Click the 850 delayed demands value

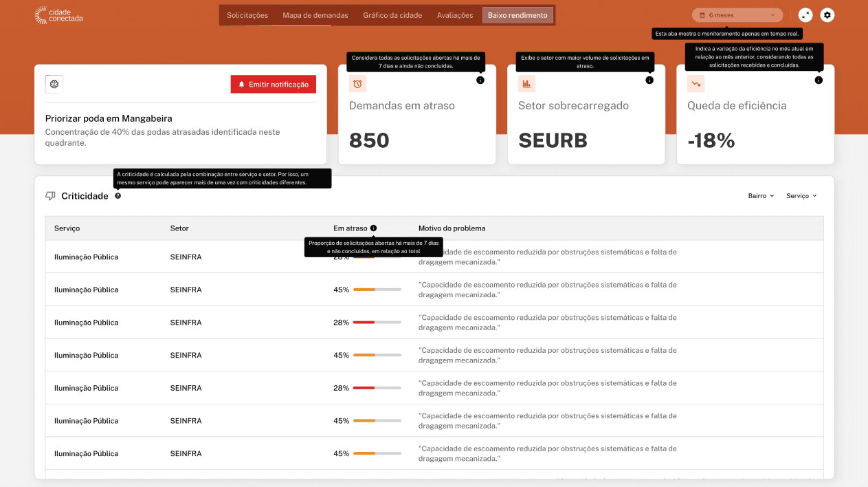(x=369, y=140)
